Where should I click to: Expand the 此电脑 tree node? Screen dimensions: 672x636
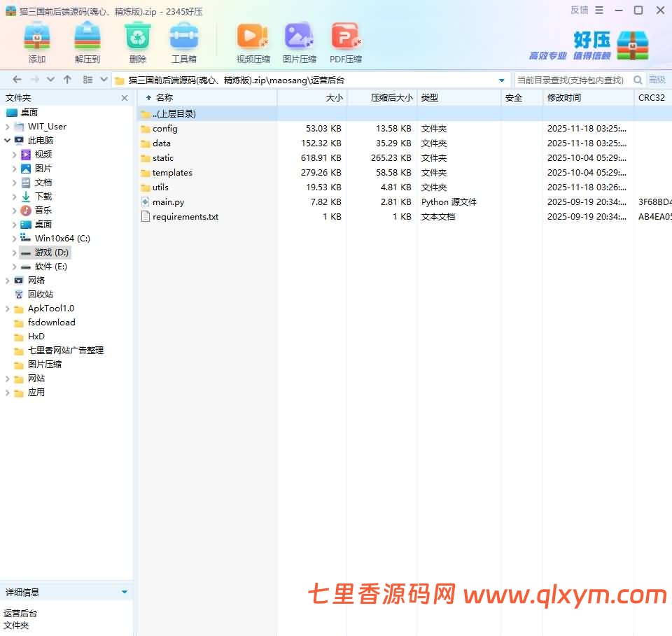7,140
